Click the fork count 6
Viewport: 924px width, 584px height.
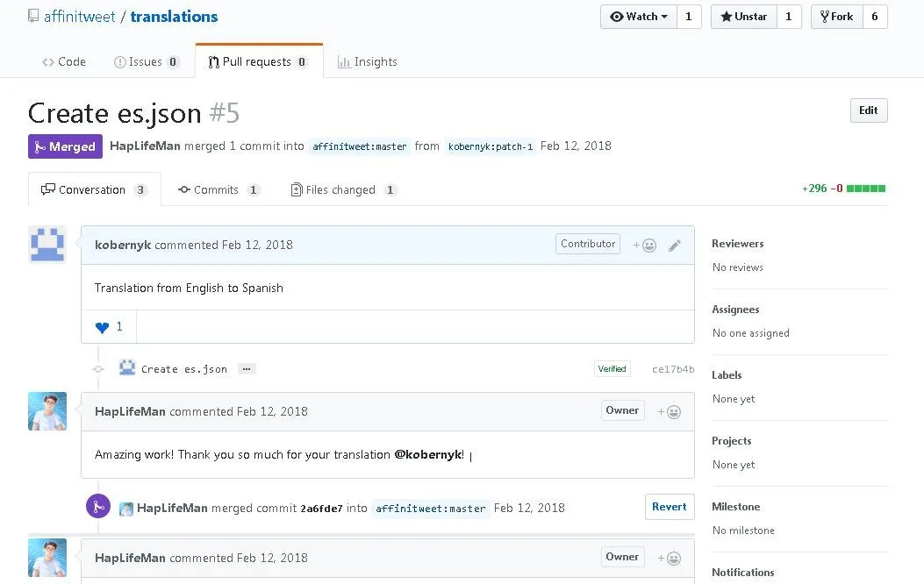coord(875,17)
